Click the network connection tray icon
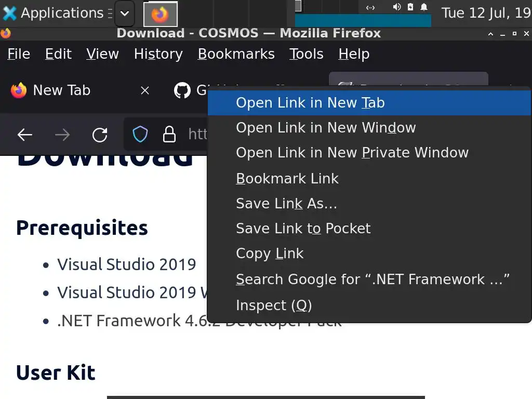532x399 pixels. pos(370,7)
